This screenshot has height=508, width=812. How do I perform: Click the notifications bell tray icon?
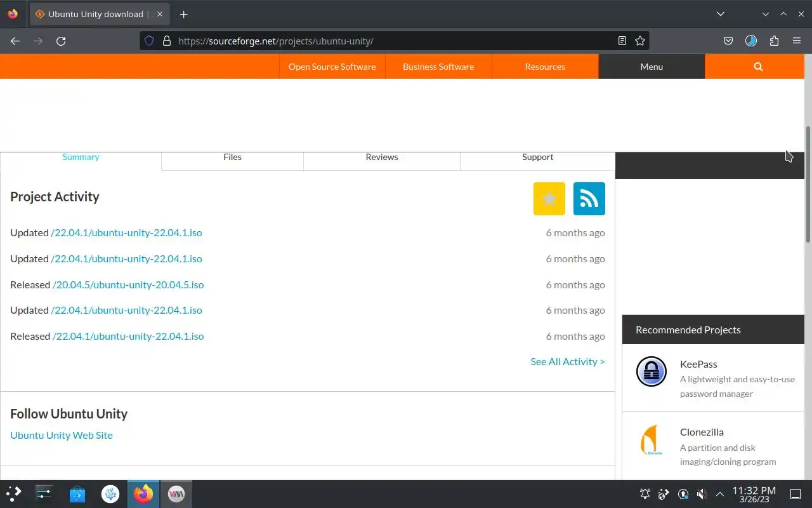pyautogui.click(x=645, y=494)
